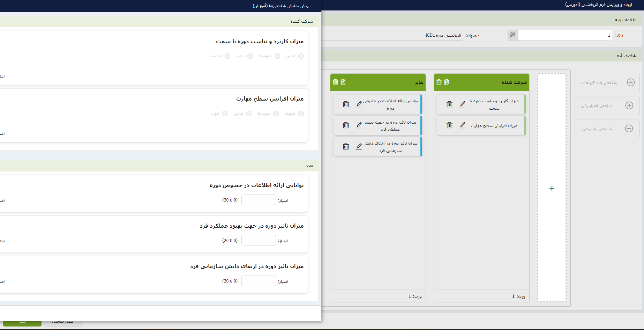Add a شاخص امتیاز پذیر indicator
Viewport: 644px width, 330px height.
coord(629,105)
